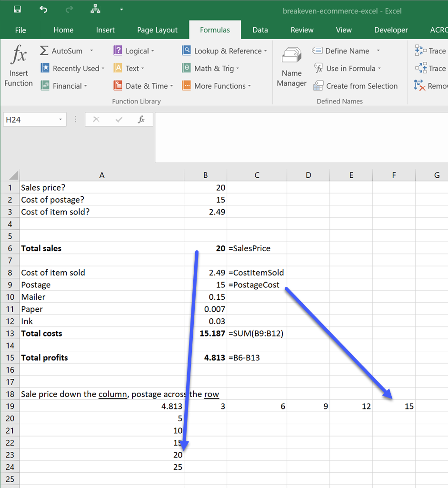Click the fx button beside formula bar
Screen dimensions: 448x488
point(141,120)
